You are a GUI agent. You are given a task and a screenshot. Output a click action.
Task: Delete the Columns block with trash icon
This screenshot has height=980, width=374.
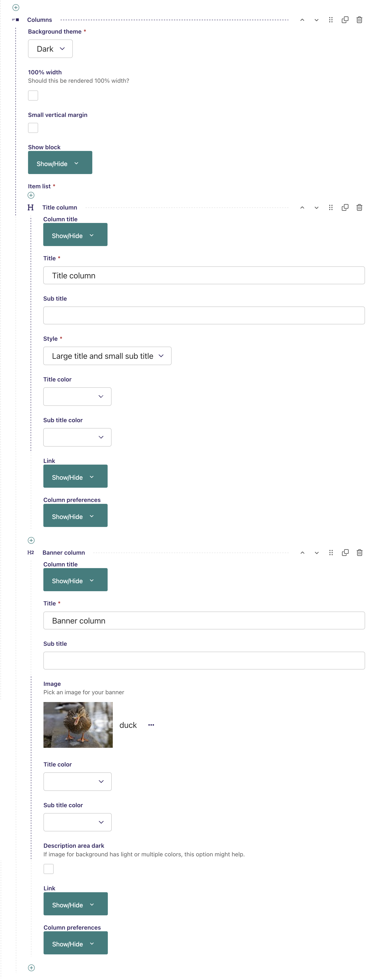[x=359, y=20]
